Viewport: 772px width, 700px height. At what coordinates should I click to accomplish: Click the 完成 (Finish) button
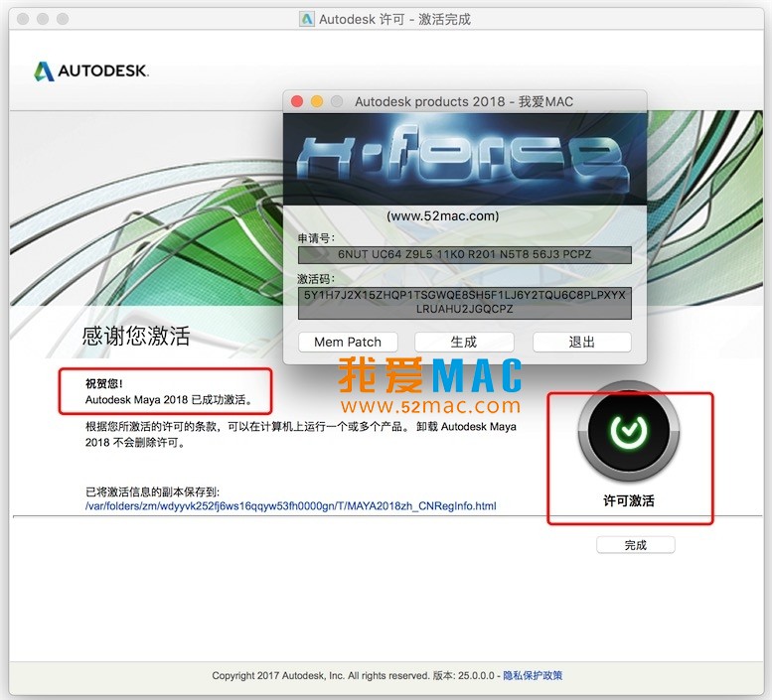click(x=635, y=545)
